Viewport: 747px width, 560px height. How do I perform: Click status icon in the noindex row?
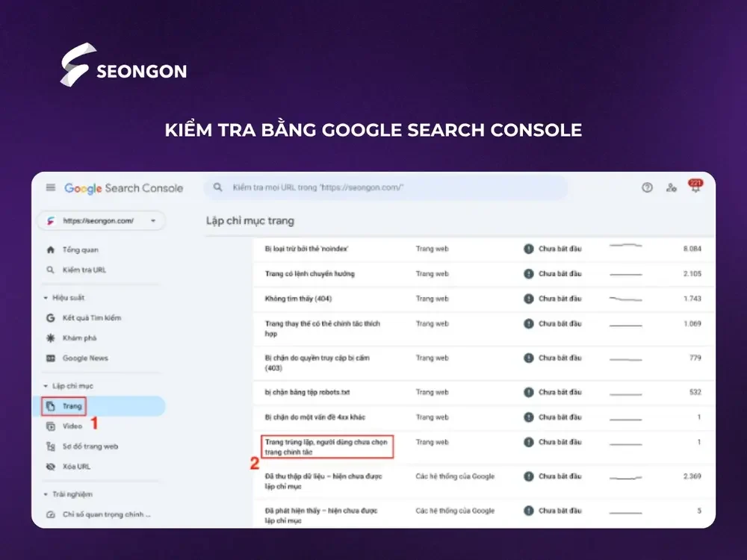529,249
